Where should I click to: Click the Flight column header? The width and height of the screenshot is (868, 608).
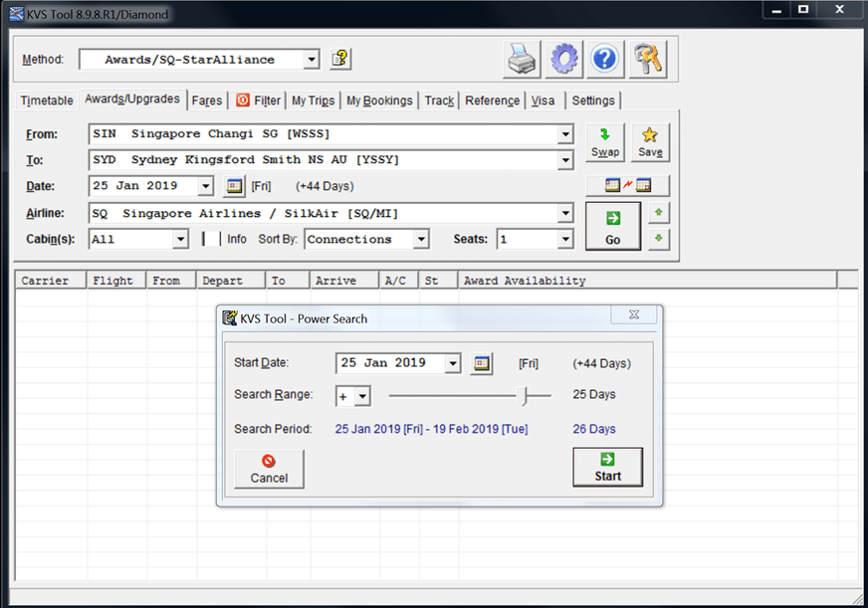(116, 281)
